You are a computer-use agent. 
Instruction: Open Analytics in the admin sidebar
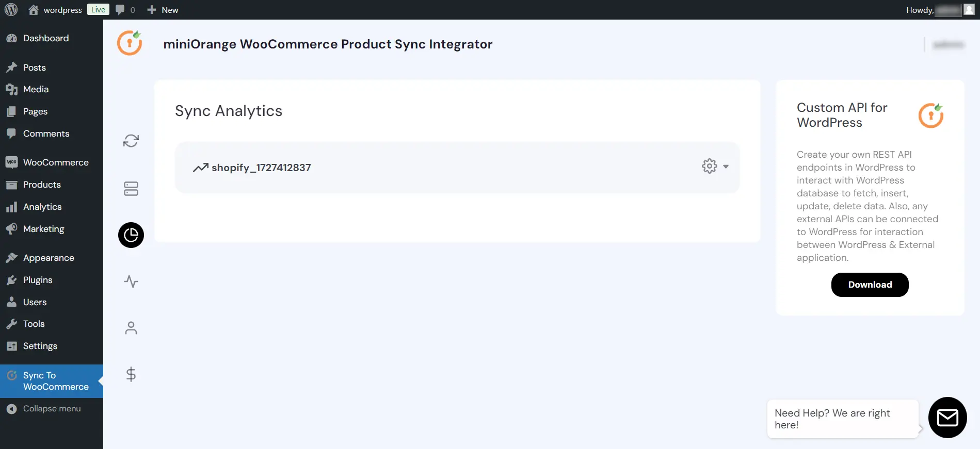pos(52,207)
